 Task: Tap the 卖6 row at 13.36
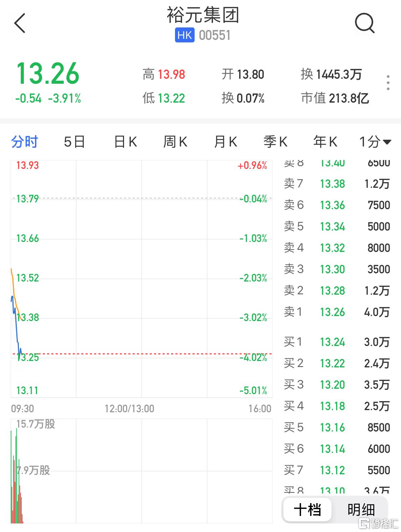[x=337, y=205]
